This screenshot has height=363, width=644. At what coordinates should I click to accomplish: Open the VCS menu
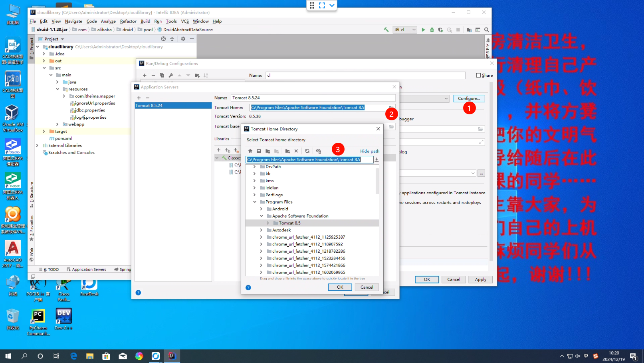pyautogui.click(x=185, y=21)
